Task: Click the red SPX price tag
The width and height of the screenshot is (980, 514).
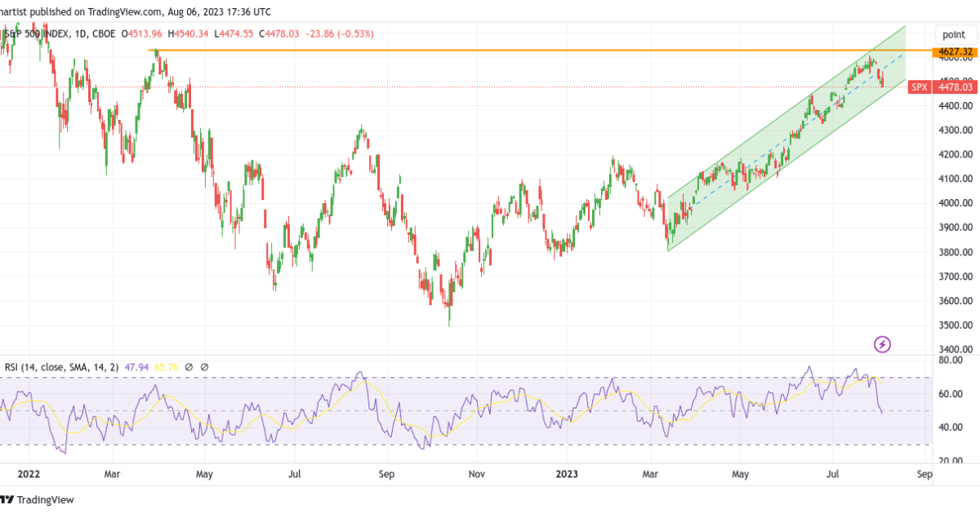Action: click(x=918, y=86)
